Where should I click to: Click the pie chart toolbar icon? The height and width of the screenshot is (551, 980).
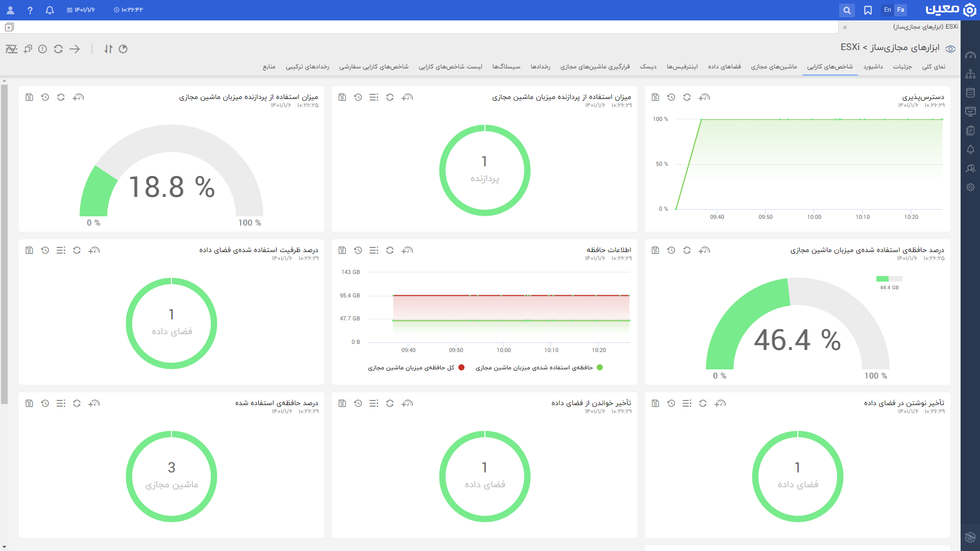[123, 49]
